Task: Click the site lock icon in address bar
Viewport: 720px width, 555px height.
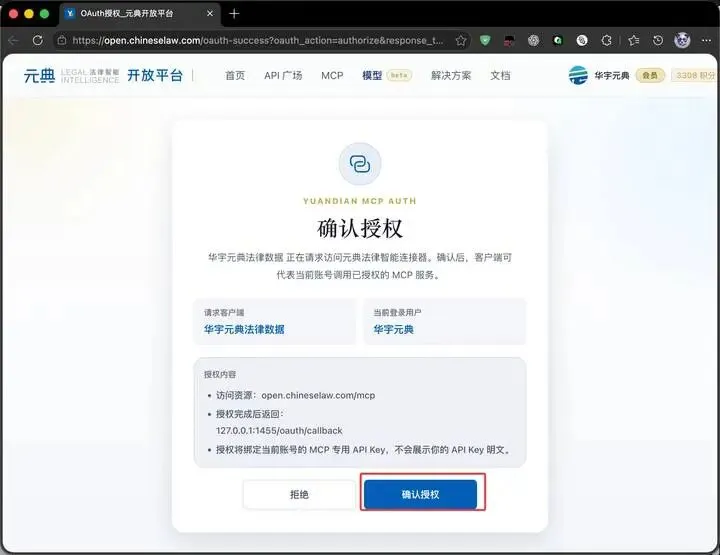Action: coord(62,40)
